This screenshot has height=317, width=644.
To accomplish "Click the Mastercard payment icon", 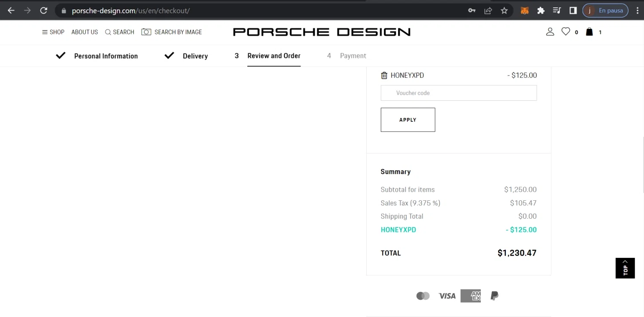I will pyautogui.click(x=423, y=296).
